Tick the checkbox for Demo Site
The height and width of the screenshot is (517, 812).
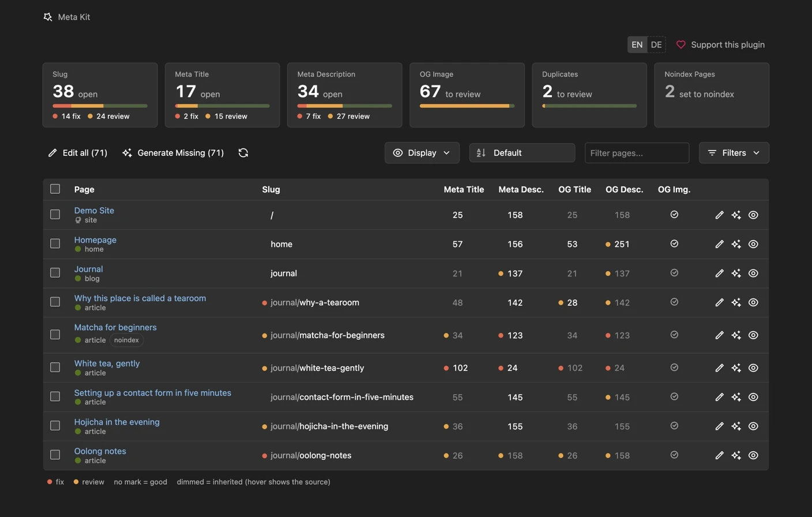tap(55, 215)
